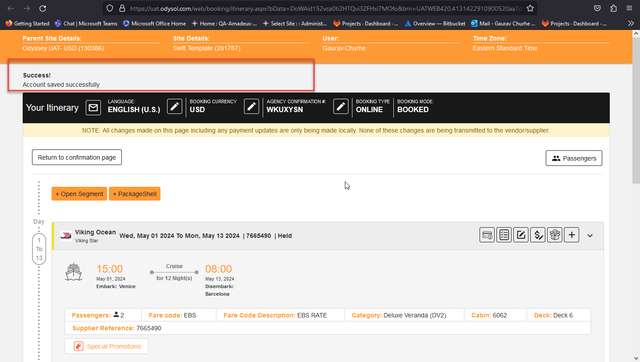Click the BOOKED booking mode value

[x=413, y=110]
